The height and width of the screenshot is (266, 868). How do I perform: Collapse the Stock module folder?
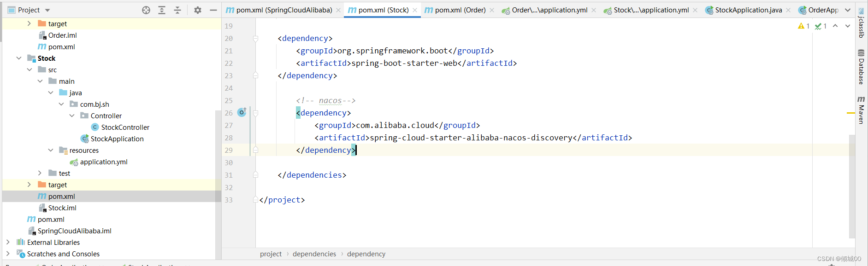pos(19,58)
